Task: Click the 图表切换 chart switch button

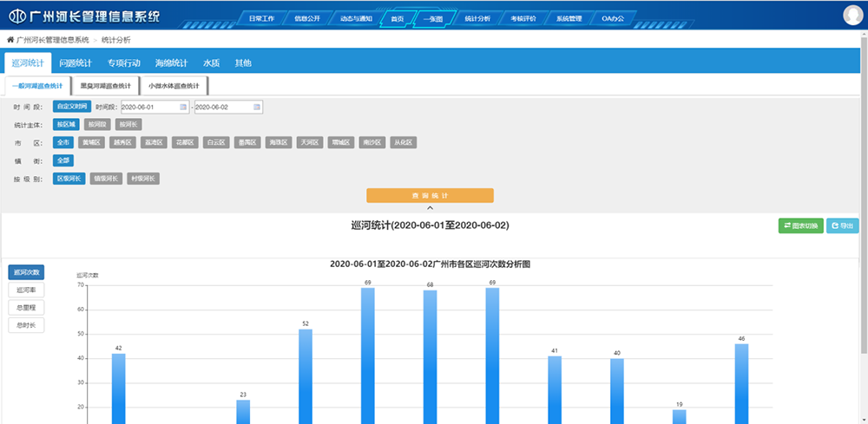Action: (800, 225)
